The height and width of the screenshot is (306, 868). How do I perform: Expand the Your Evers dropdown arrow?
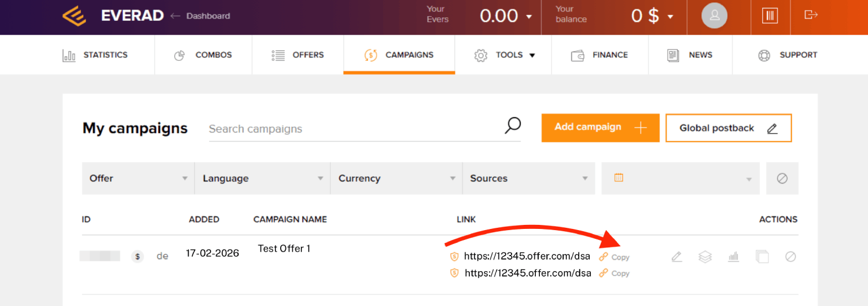(529, 17)
